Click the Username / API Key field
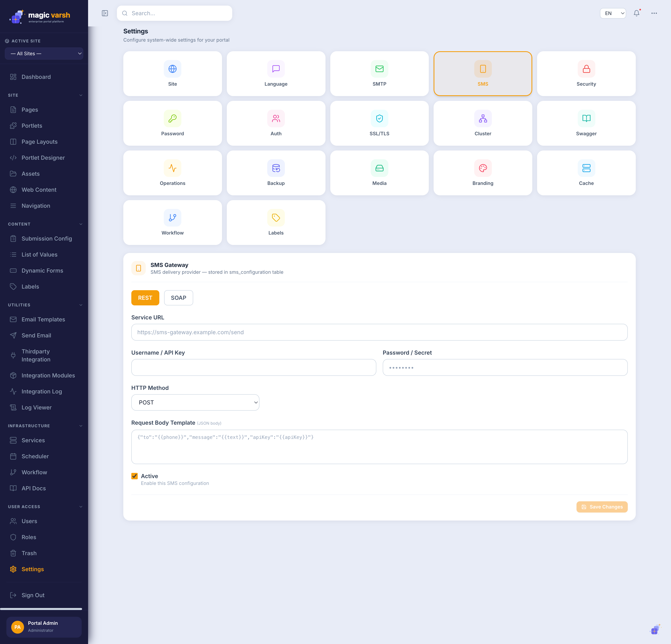The image size is (671, 644). coord(254,367)
